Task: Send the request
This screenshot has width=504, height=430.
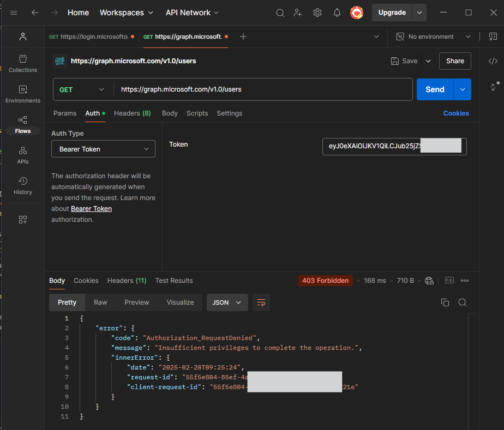Action: click(435, 89)
